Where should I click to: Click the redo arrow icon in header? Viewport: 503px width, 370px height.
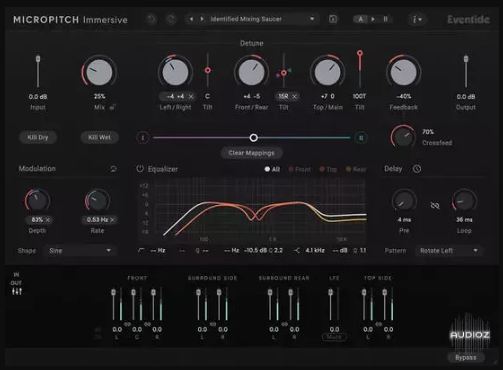click(171, 19)
